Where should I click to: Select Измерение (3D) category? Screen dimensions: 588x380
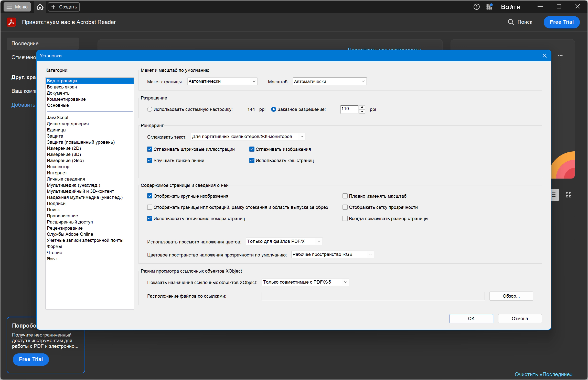tap(90, 154)
